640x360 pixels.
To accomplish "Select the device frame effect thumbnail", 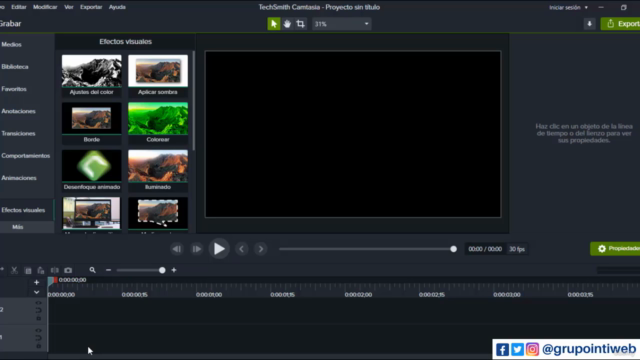I will [91, 214].
